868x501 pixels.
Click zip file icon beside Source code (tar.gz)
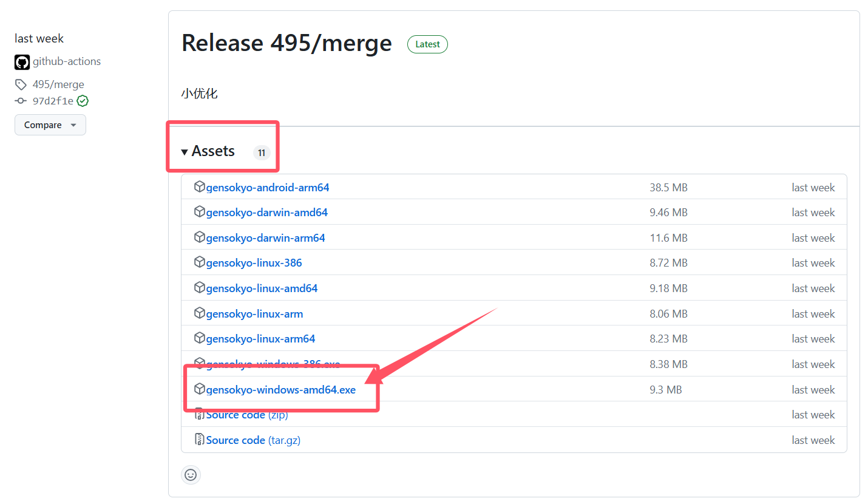coord(199,440)
